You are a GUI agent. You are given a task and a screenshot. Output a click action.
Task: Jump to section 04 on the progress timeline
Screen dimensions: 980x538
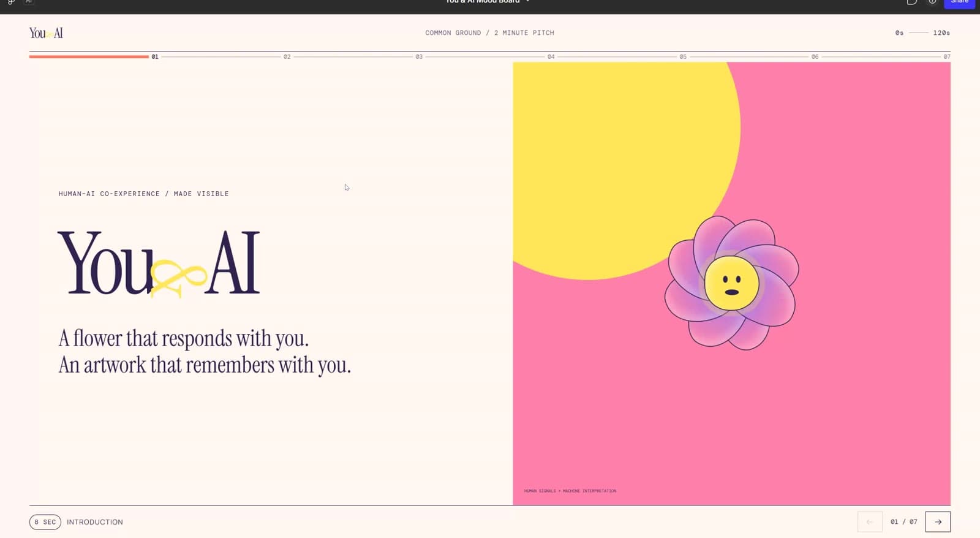(551, 56)
